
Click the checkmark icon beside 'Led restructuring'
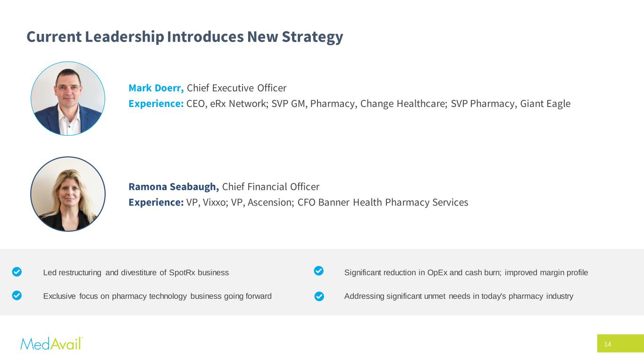pos(17,272)
